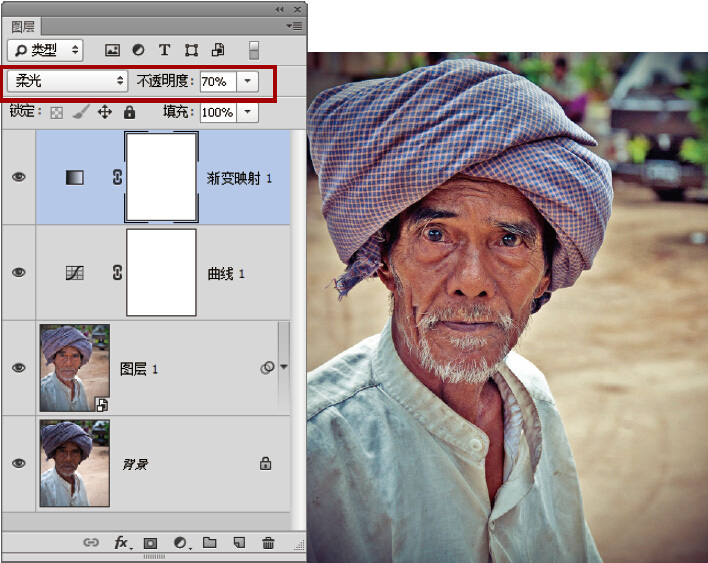
Task: Hide the 渐变映射 1 layer
Action: click(18, 177)
